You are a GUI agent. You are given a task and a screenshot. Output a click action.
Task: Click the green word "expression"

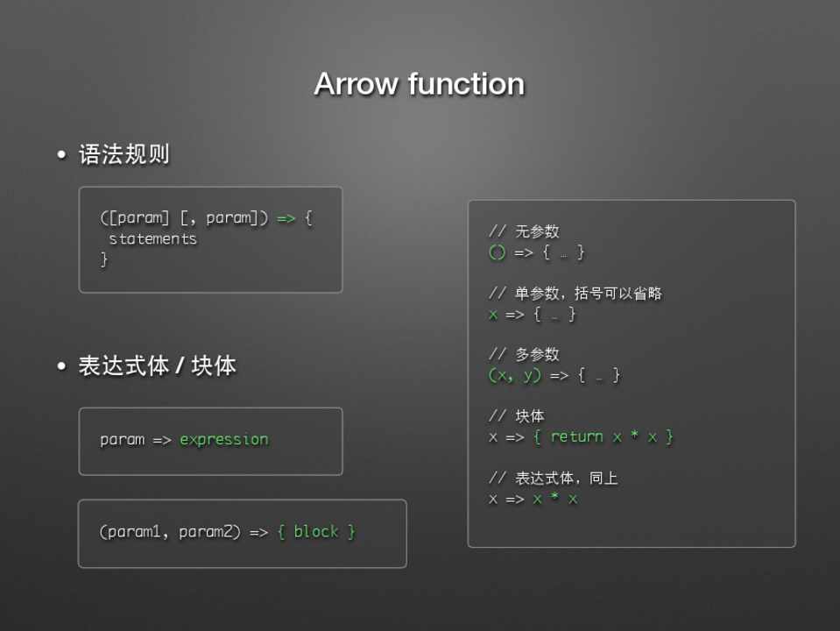click(224, 440)
